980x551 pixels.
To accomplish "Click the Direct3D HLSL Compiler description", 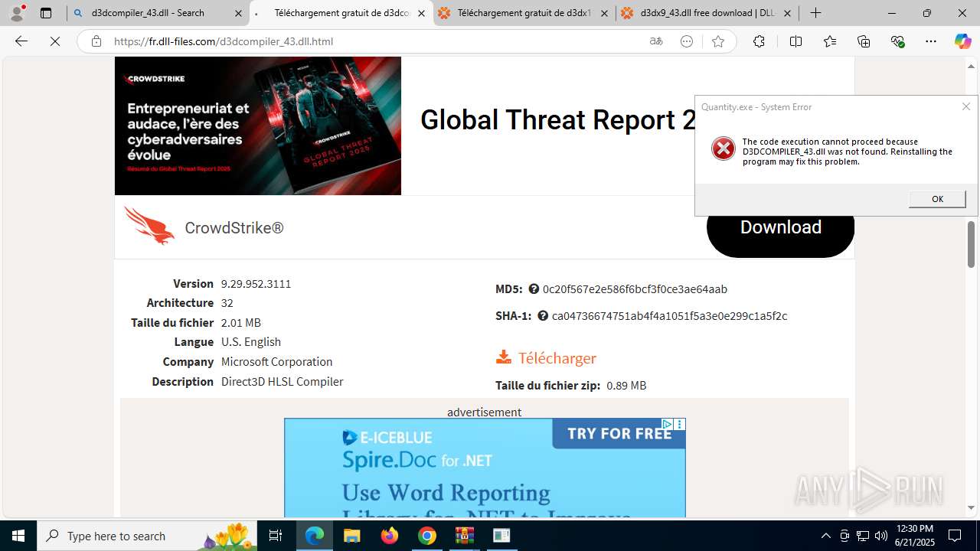I will (x=282, y=382).
